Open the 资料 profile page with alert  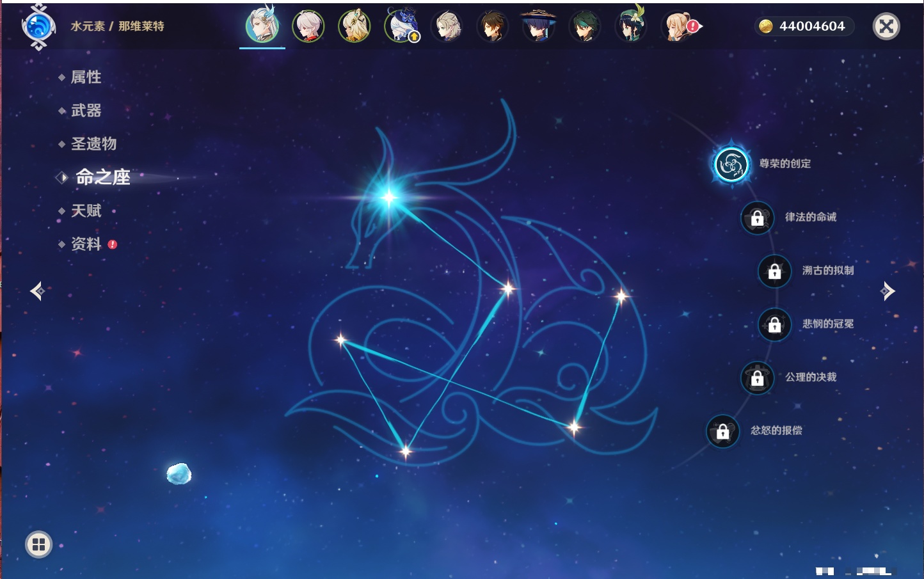coord(86,244)
